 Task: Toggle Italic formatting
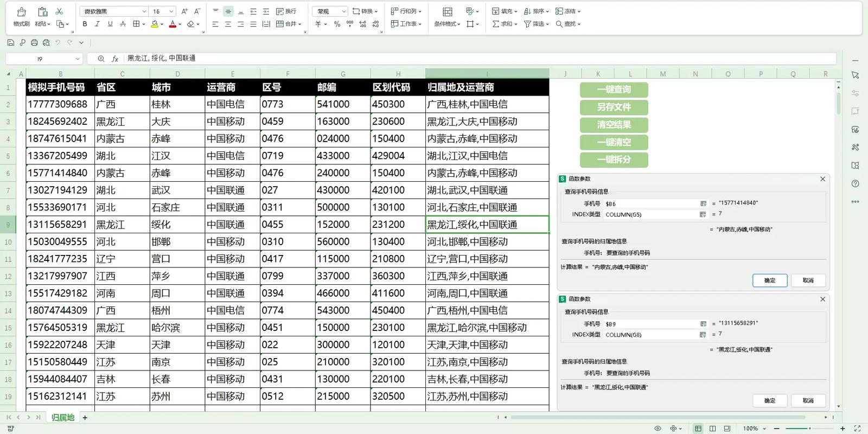pos(97,24)
